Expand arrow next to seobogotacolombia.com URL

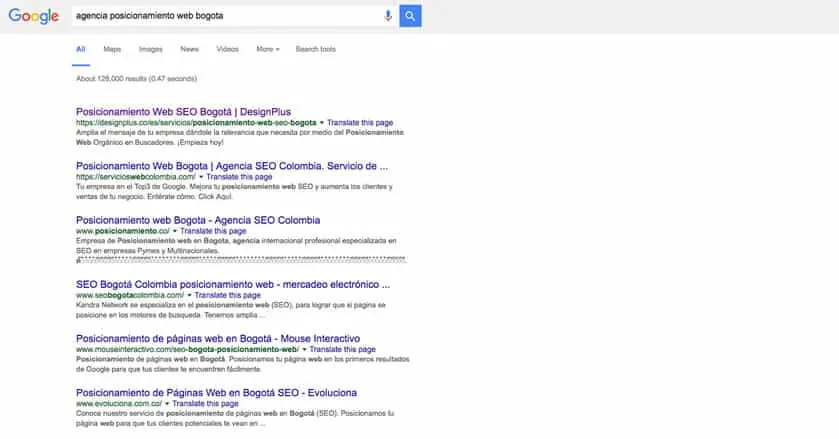pos(189,296)
